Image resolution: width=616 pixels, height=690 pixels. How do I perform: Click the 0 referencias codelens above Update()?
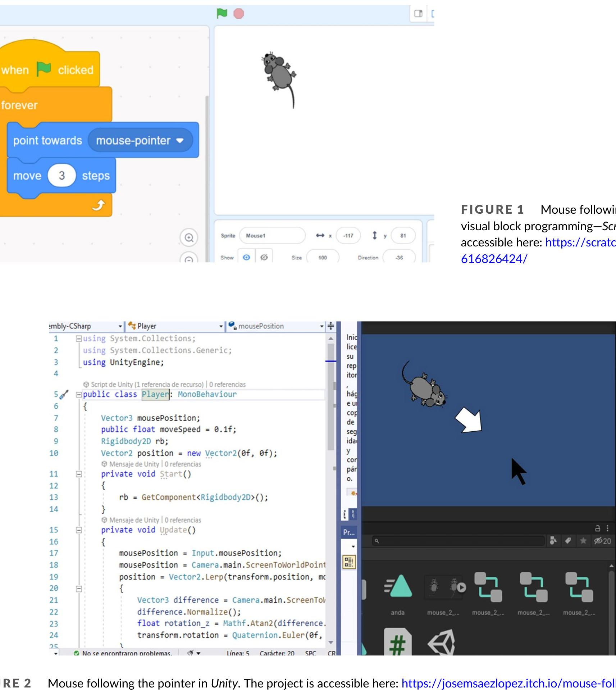click(x=183, y=520)
